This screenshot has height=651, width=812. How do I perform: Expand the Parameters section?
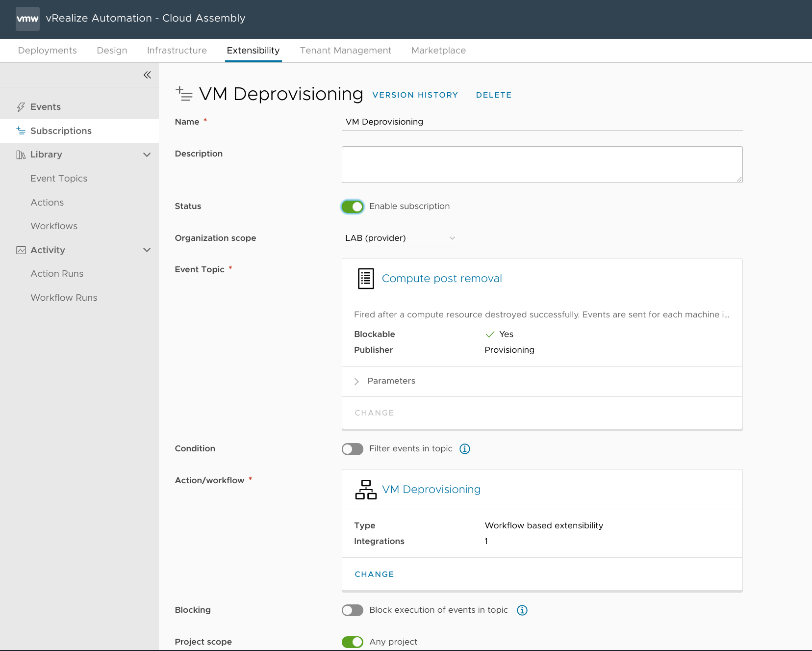[x=356, y=381]
